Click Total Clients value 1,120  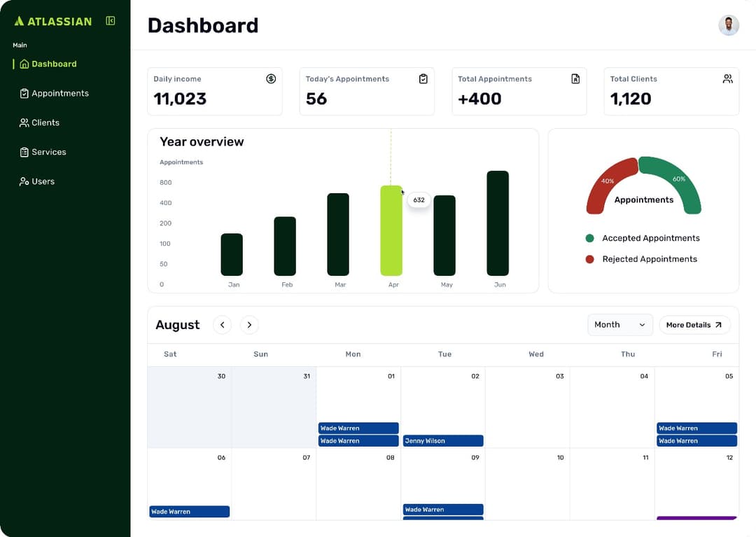tap(631, 99)
